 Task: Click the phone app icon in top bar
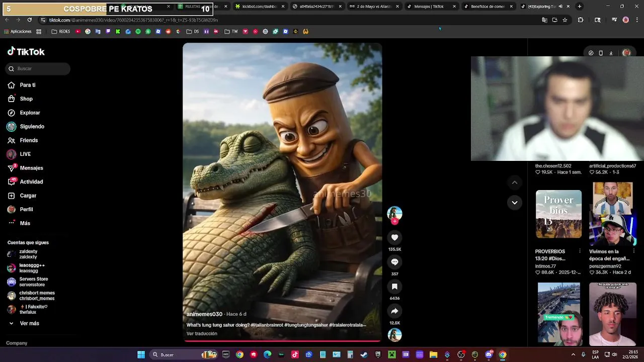(601, 53)
